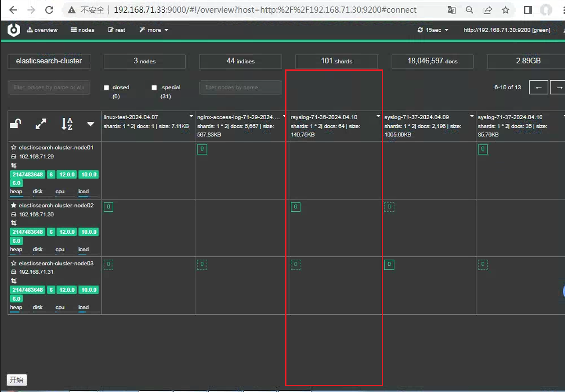Go to the overview tab
This screenshot has width=565, height=392.
pyautogui.click(x=42, y=30)
